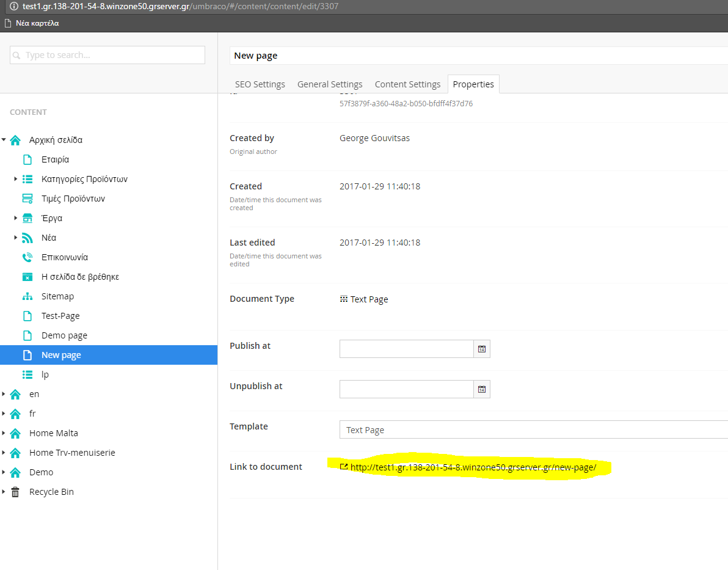Switch to the SEO Settings tab
Viewport: 728px width, 570px height.
coord(260,84)
